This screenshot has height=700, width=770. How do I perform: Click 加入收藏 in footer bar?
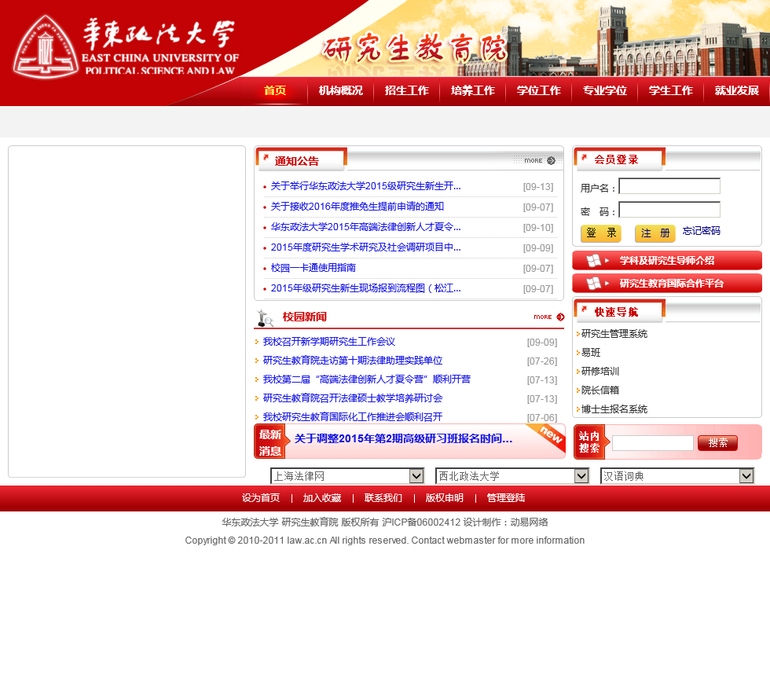(322, 498)
